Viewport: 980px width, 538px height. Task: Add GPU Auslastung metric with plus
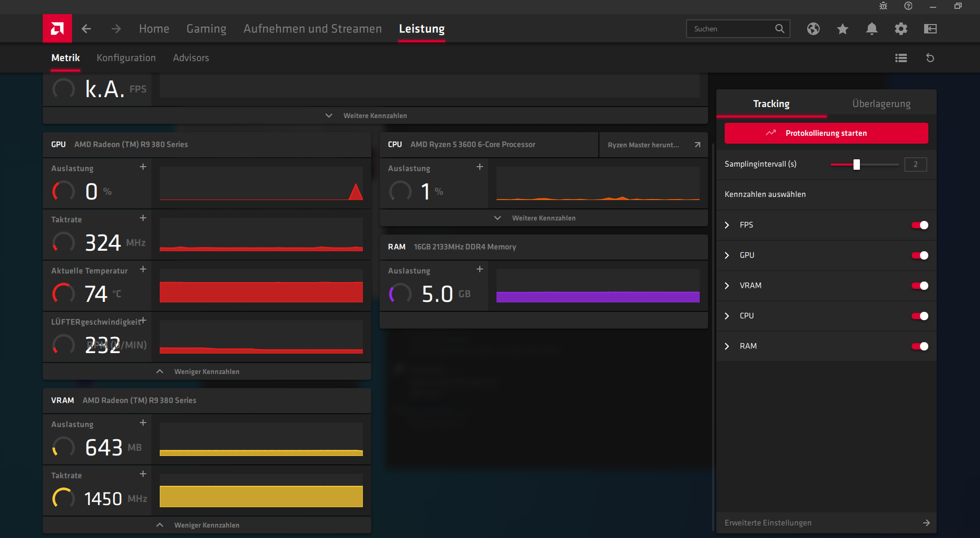tap(143, 167)
